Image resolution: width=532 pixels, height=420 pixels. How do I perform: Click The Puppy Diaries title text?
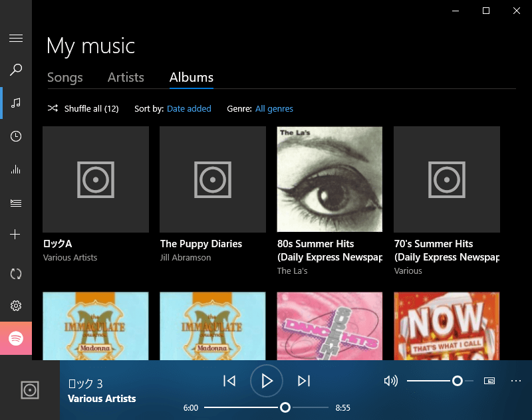201,244
